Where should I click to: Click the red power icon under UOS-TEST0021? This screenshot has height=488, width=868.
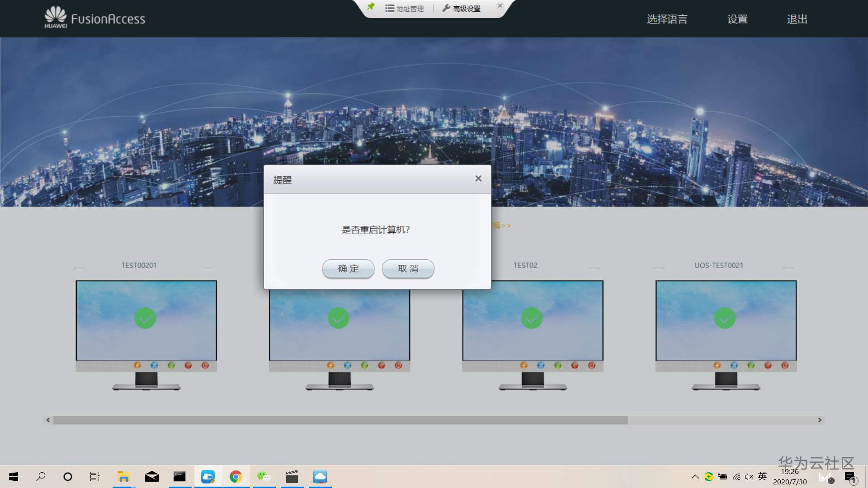(785, 365)
